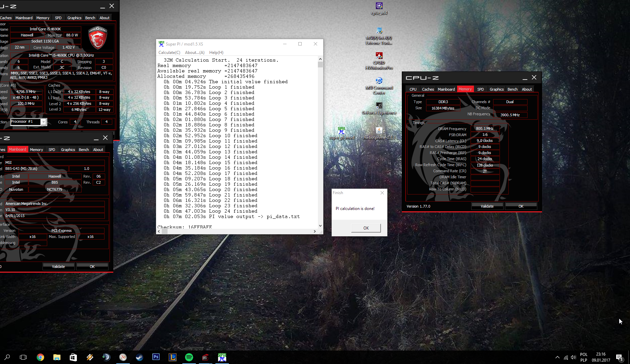Open GeForce Experience desktop shortcut
630x364 pixels.
click(379, 108)
